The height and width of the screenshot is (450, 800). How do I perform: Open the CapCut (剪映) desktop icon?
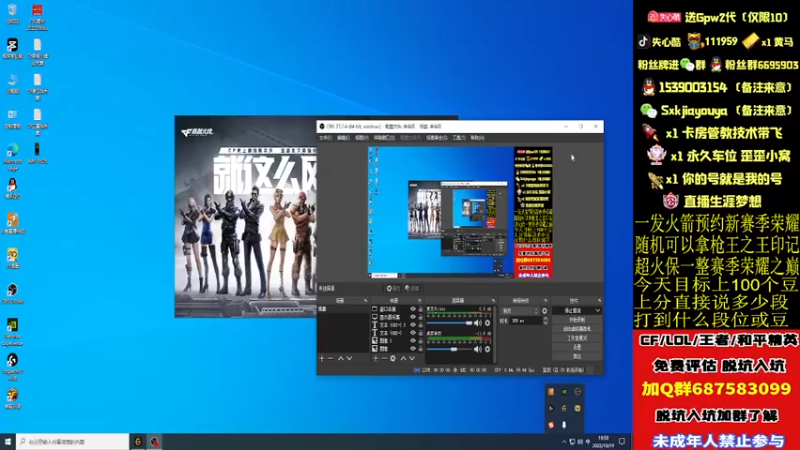[x=12, y=48]
